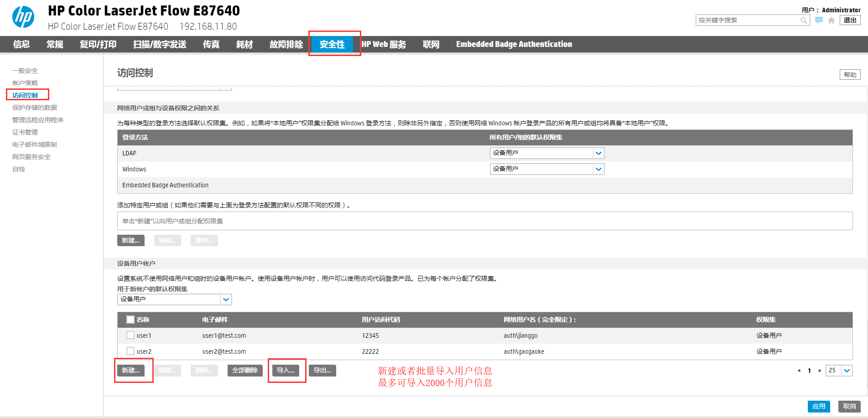Click the 全部删除 button
The image size is (868, 418).
coord(245,371)
